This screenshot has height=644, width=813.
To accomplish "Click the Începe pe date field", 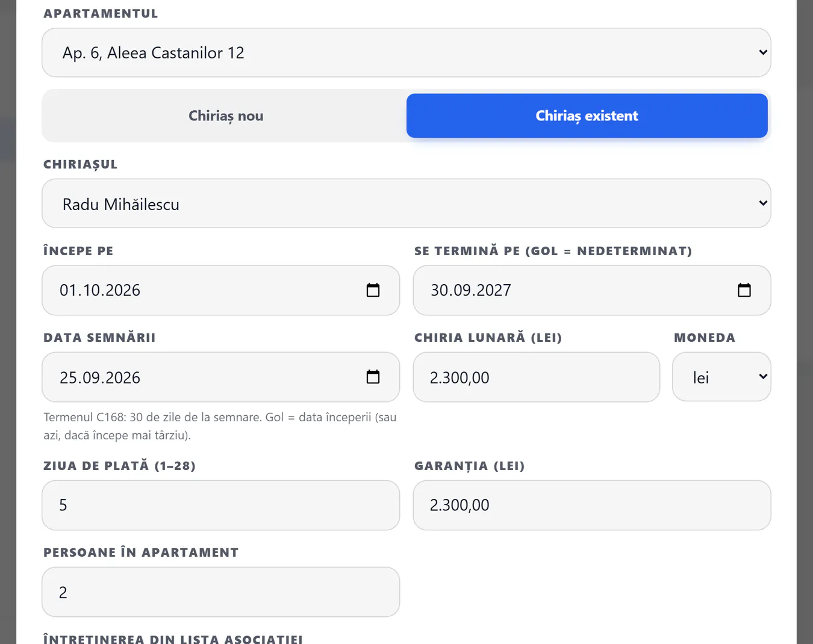I will 220,290.
